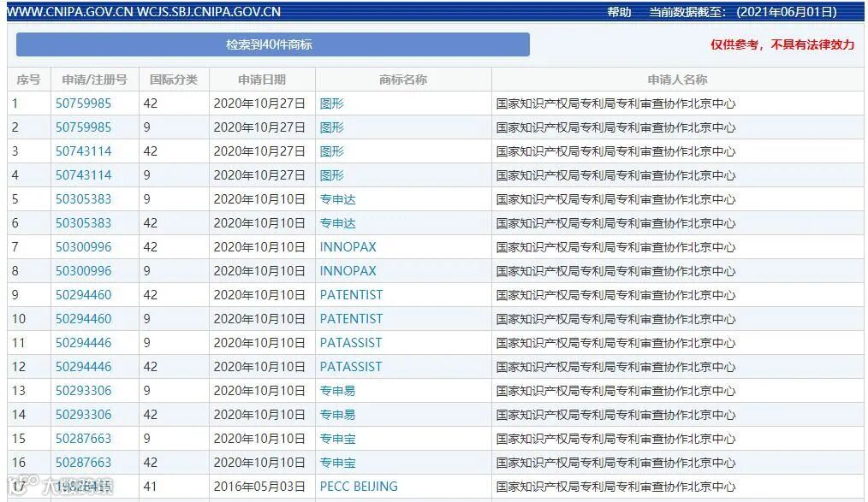Select class 41 in the PECC BEIJING row

tap(150, 487)
